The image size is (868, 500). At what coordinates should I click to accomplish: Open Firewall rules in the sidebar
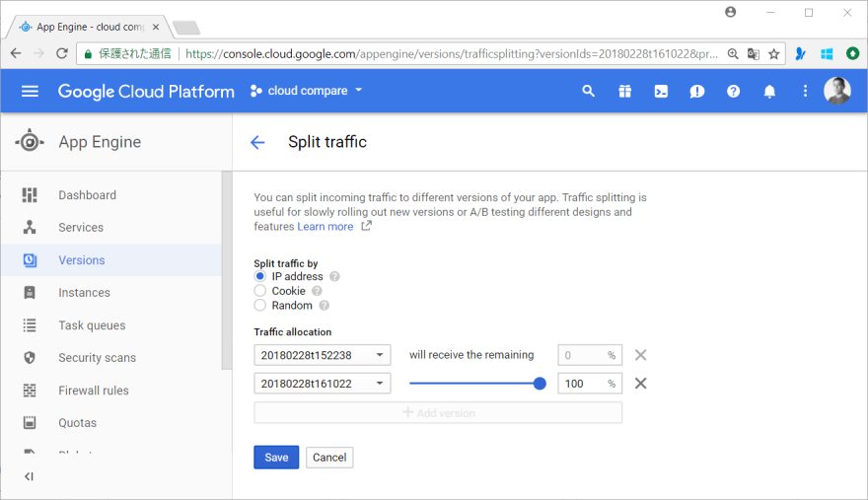click(x=94, y=391)
